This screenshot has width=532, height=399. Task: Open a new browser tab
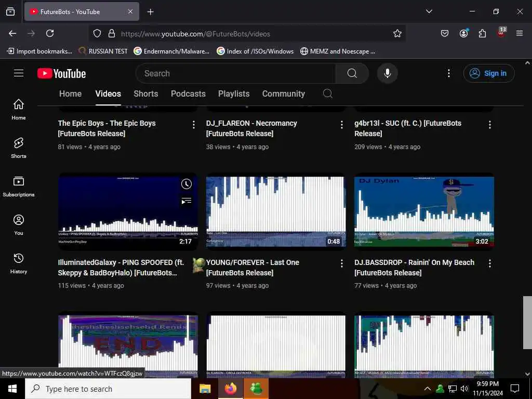pyautogui.click(x=150, y=12)
